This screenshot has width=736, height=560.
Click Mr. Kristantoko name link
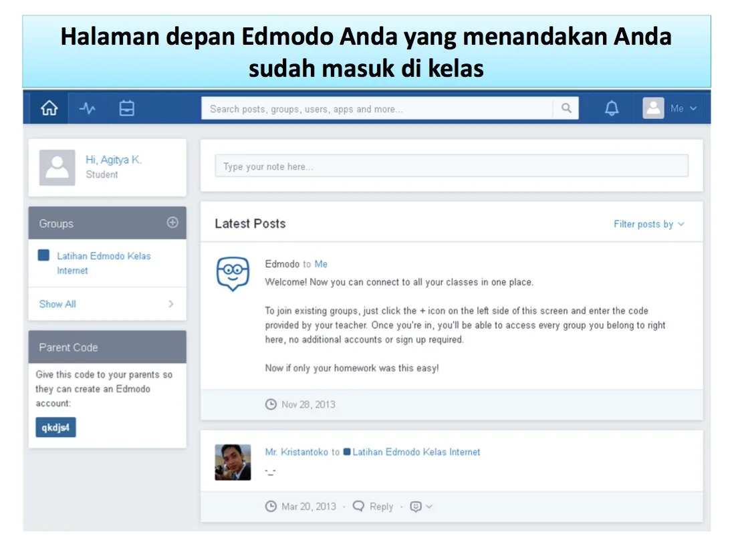tap(297, 452)
